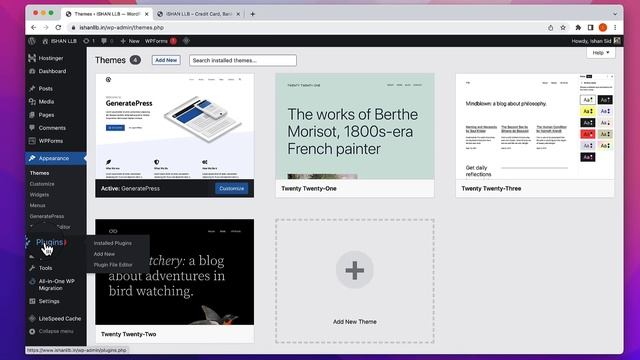This screenshot has height=360, width=640.
Task: Go forward in browser
Action: (46, 27)
